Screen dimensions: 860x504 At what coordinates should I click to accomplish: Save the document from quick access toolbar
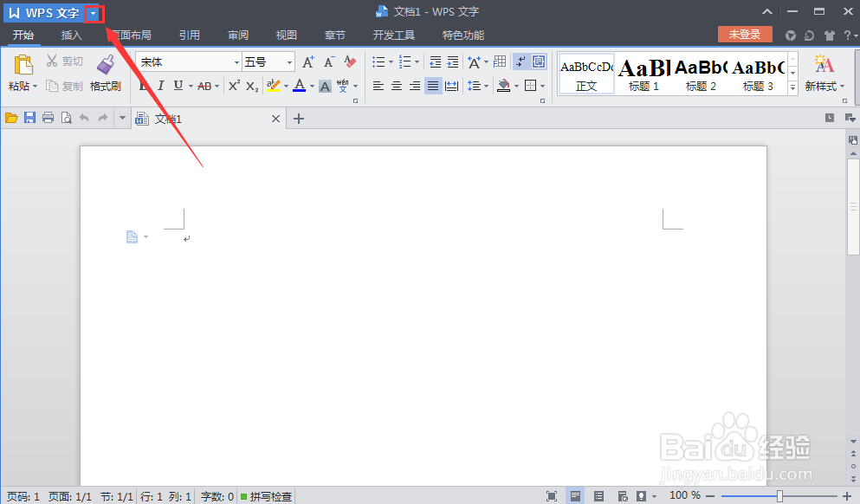click(x=30, y=118)
